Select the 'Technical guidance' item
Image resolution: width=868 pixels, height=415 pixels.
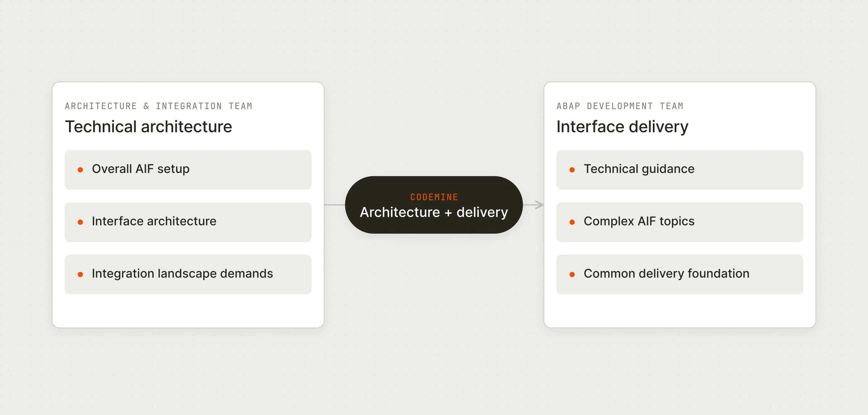click(680, 170)
